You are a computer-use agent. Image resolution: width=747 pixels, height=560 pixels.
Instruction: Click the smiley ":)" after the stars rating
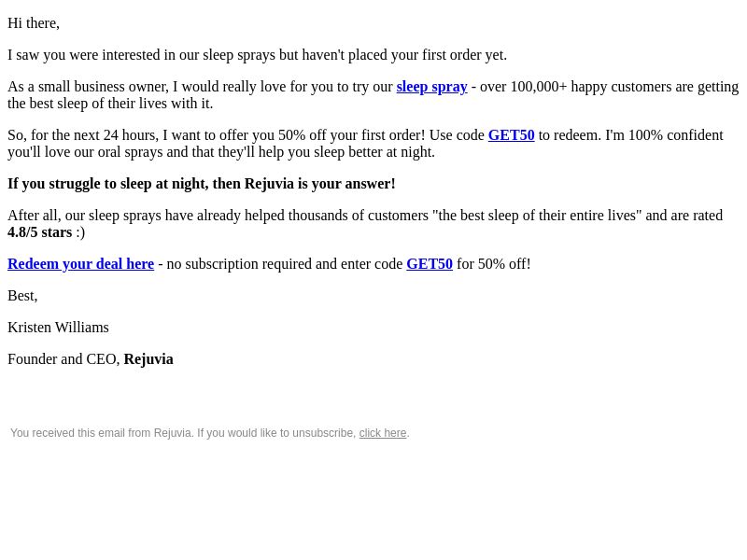tap(80, 232)
